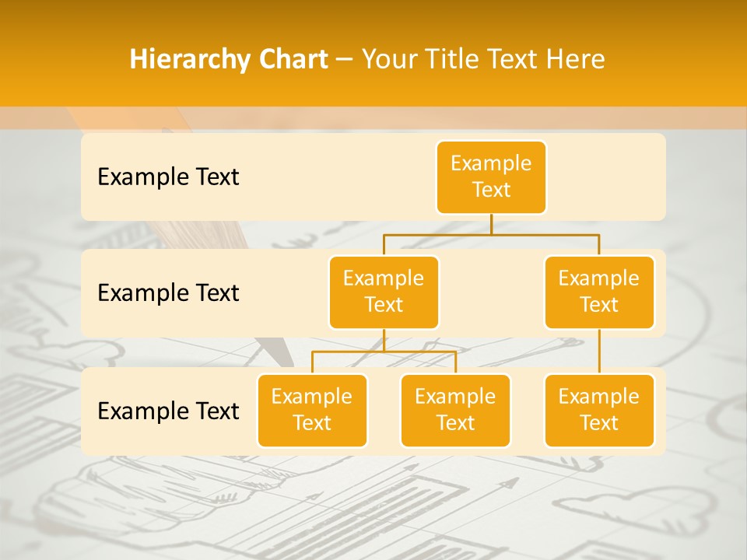The width and height of the screenshot is (747, 560).
Task: Click the rightmost box in the bottom hierarchy level
Action: pos(599,411)
